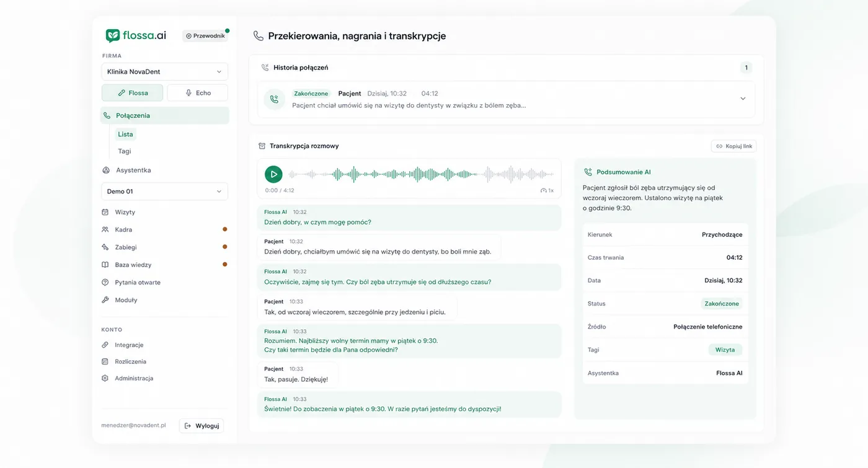
Task: Switch to the Flossa mode toggle
Action: pyautogui.click(x=133, y=93)
